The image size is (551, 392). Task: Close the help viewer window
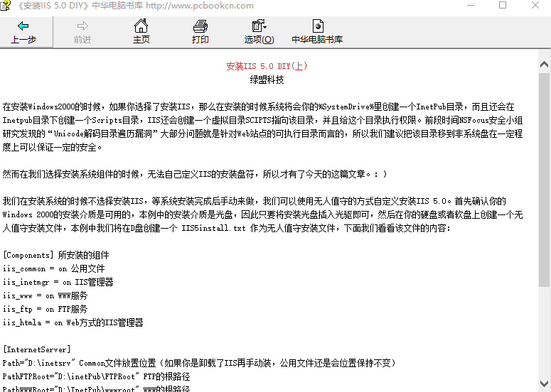535,6
